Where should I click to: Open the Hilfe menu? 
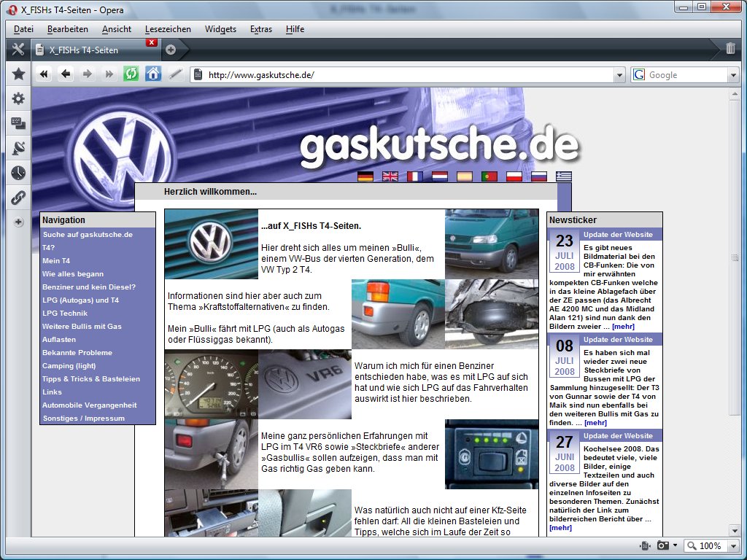point(295,29)
